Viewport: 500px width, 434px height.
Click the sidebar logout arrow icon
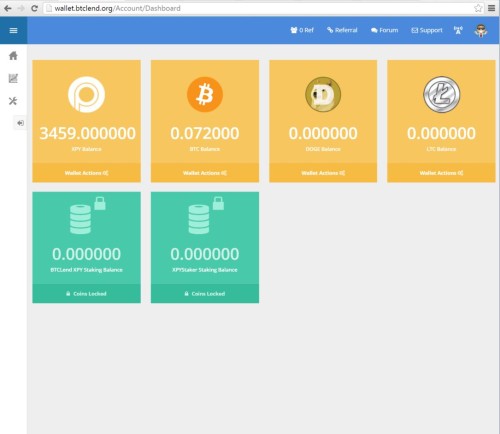20,123
